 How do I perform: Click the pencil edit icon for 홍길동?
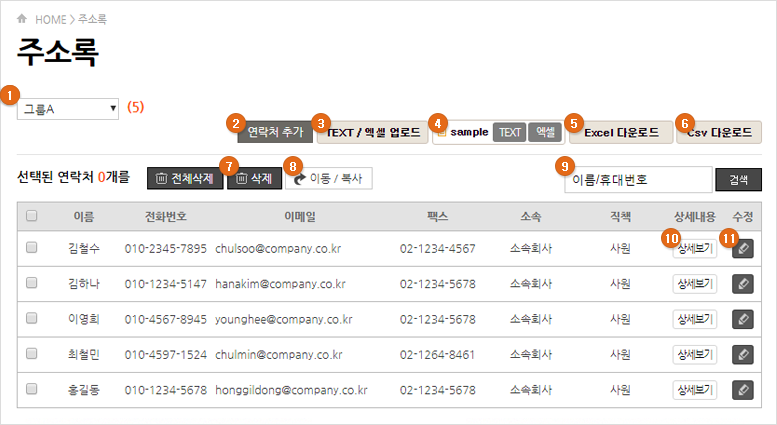(742, 389)
